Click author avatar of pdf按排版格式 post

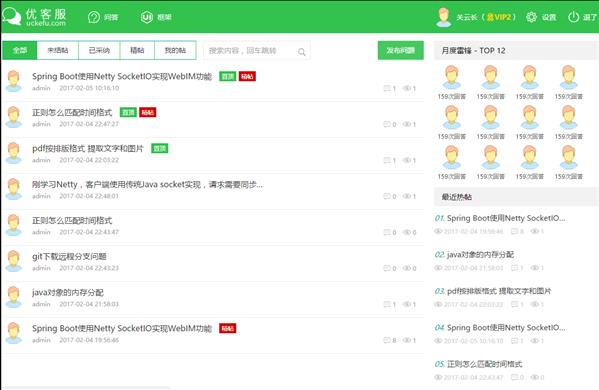coord(14,153)
